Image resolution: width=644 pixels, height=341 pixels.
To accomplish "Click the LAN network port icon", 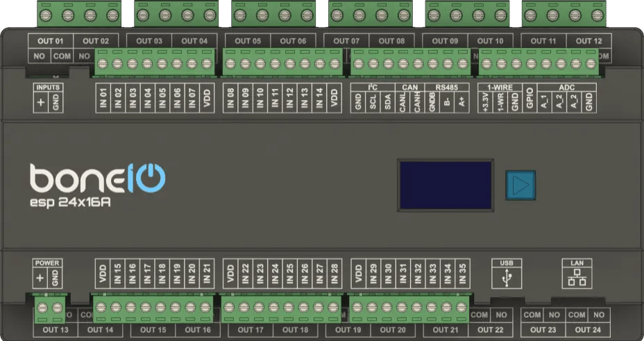I will point(575,278).
